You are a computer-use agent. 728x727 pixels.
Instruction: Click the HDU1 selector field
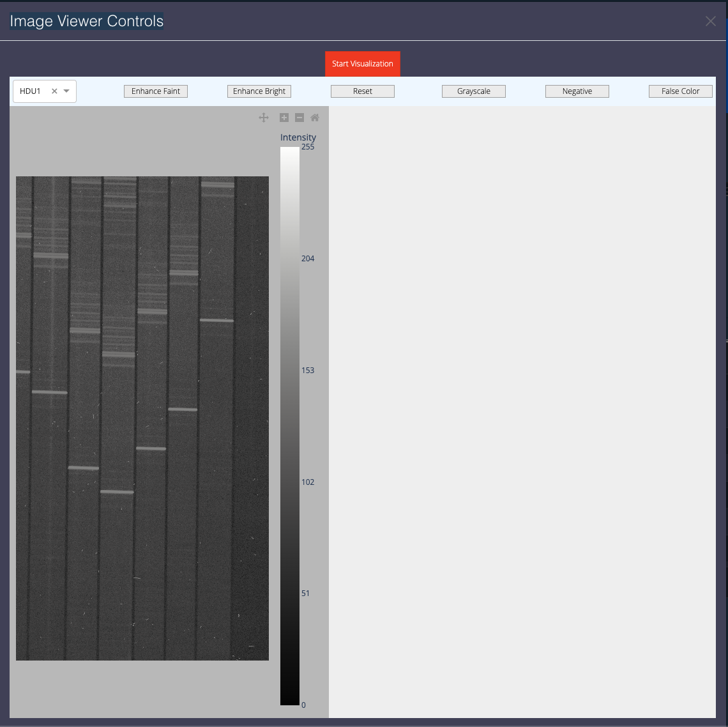tap(45, 91)
